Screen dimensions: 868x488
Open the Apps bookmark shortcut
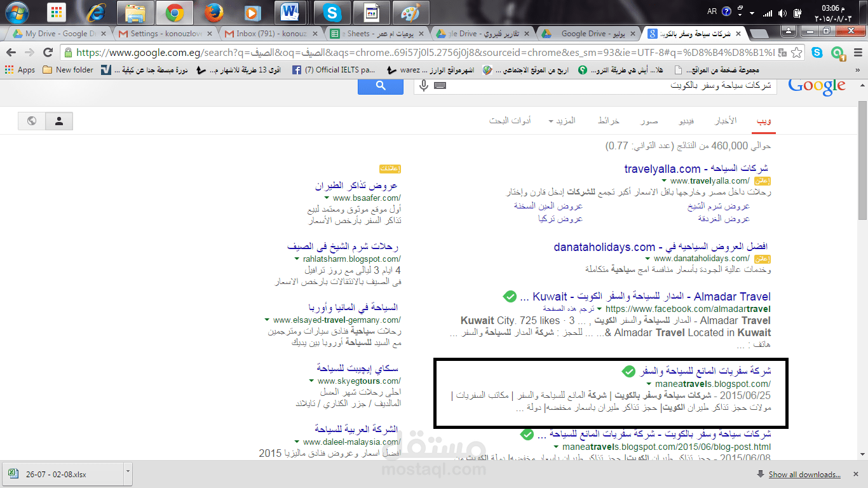[x=20, y=70]
